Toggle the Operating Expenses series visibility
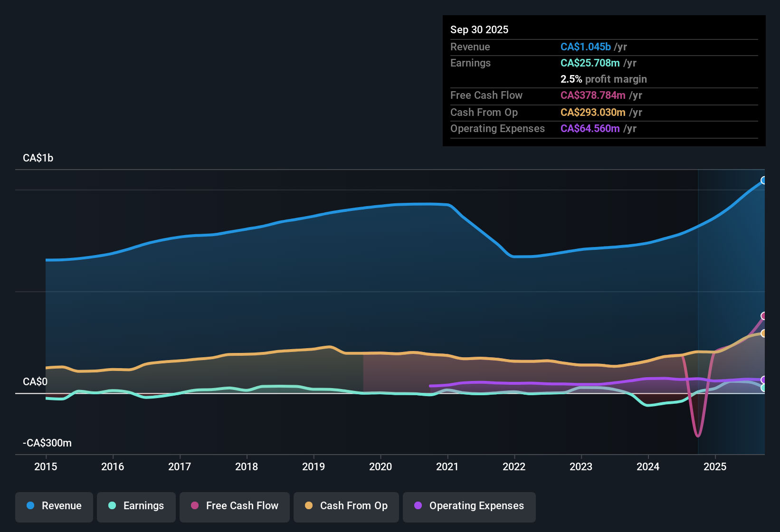 pos(469,506)
